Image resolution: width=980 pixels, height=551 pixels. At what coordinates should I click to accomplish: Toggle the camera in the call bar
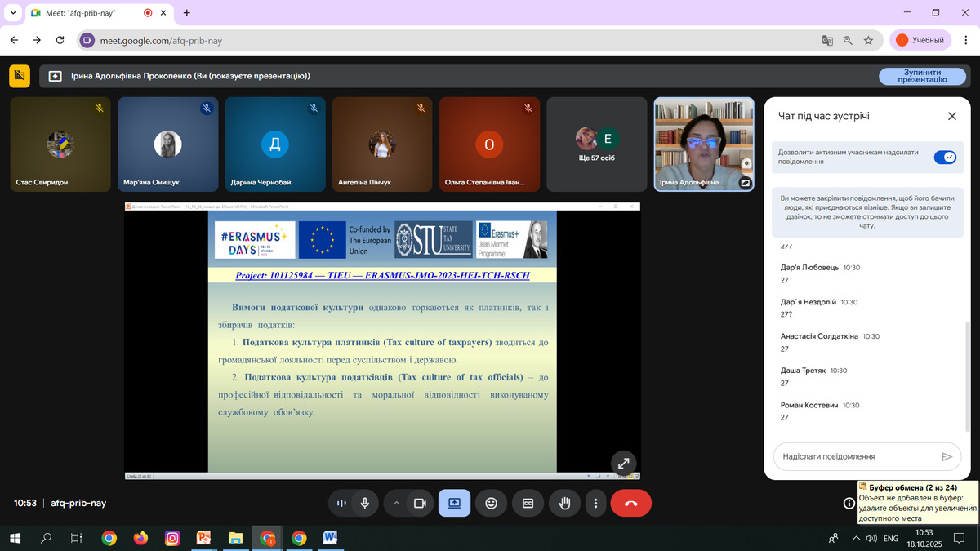(420, 504)
